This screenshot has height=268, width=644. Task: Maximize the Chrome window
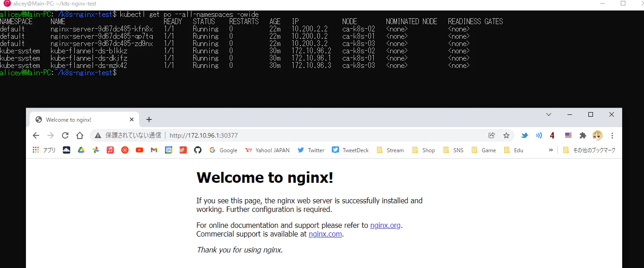click(x=591, y=114)
